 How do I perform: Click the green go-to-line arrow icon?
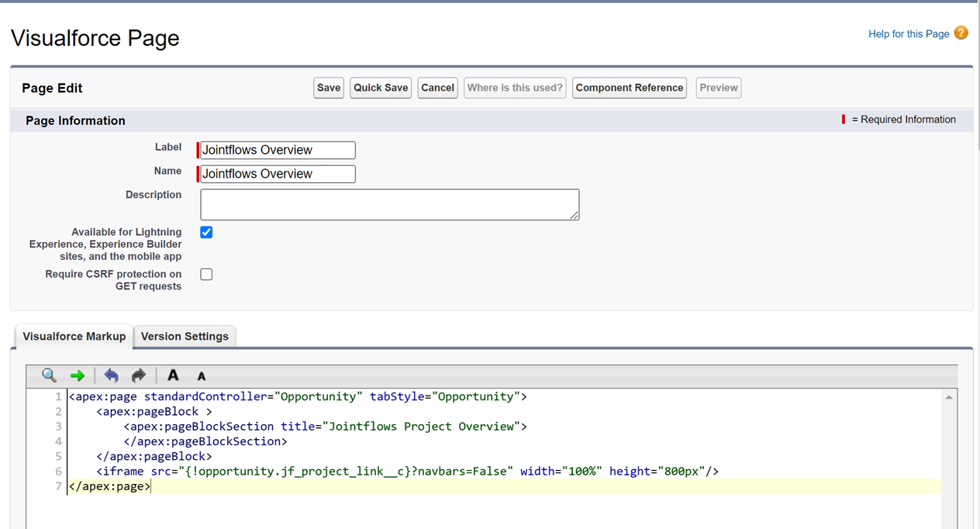pos(78,376)
